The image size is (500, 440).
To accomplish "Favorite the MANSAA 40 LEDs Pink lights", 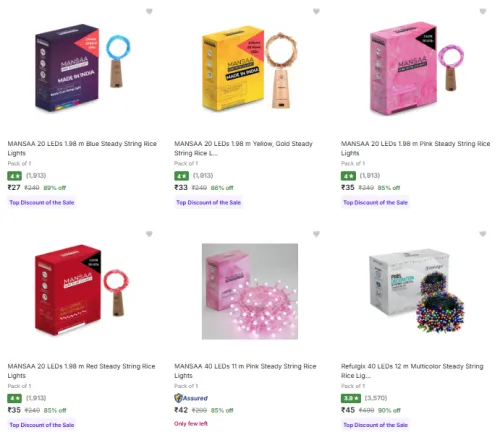I will (x=316, y=234).
